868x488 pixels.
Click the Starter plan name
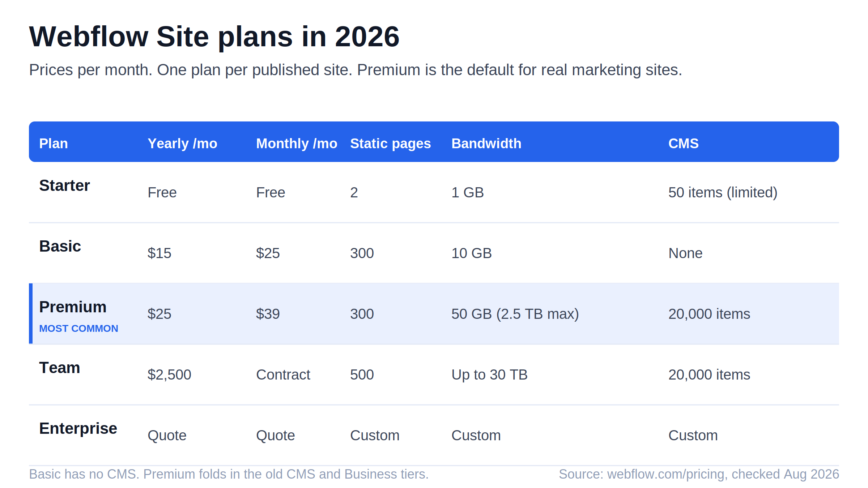tap(64, 185)
